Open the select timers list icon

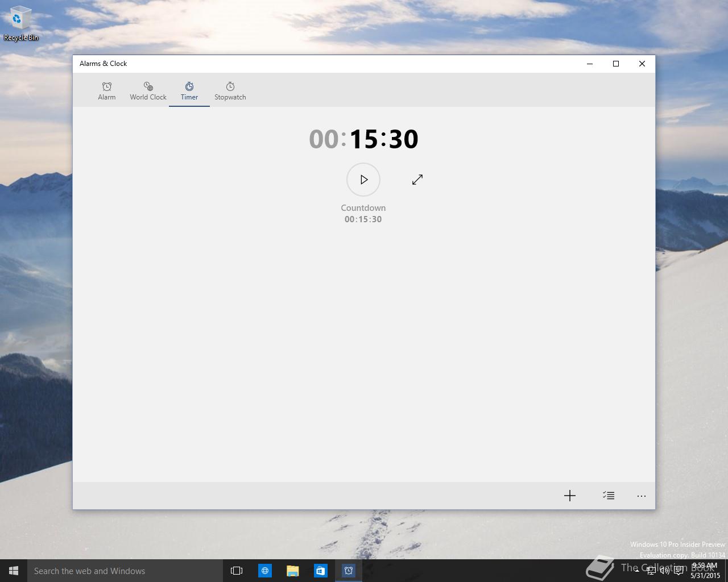(x=609, y=496)
